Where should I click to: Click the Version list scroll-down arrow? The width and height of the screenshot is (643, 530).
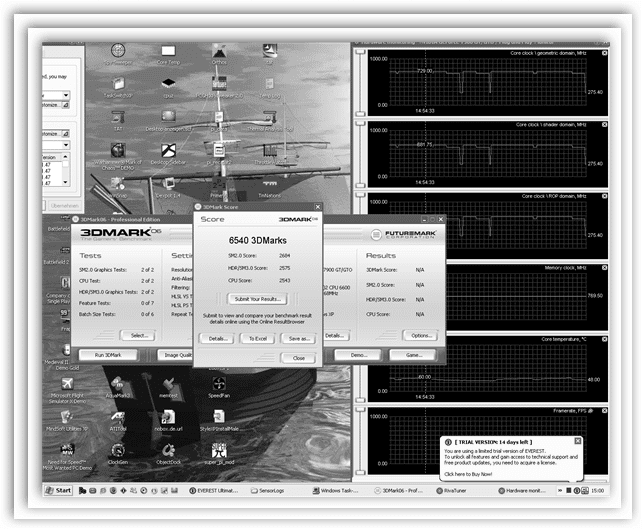65,182
